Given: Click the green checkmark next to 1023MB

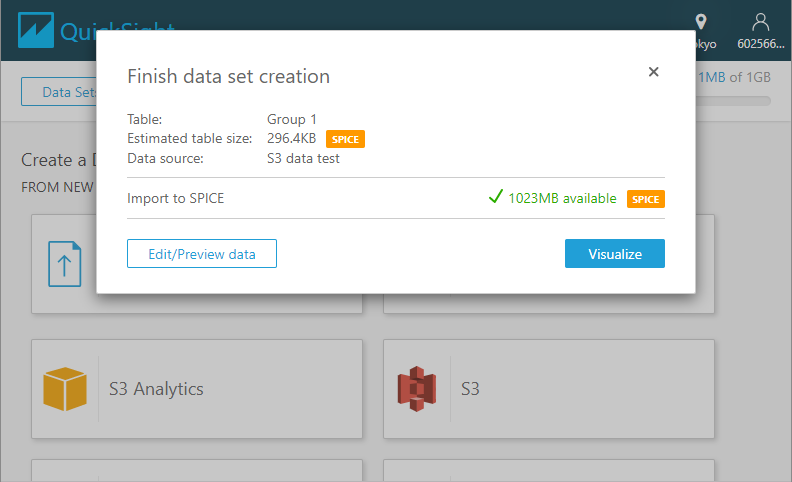Looking at the screenshot, I should [495, 198].
